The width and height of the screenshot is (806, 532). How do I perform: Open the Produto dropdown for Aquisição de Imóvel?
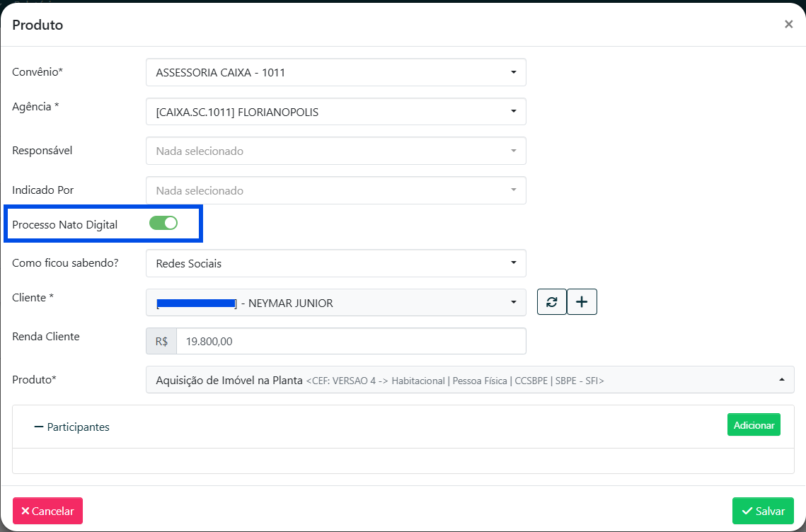pyautogui.click(x=469, y=380)
